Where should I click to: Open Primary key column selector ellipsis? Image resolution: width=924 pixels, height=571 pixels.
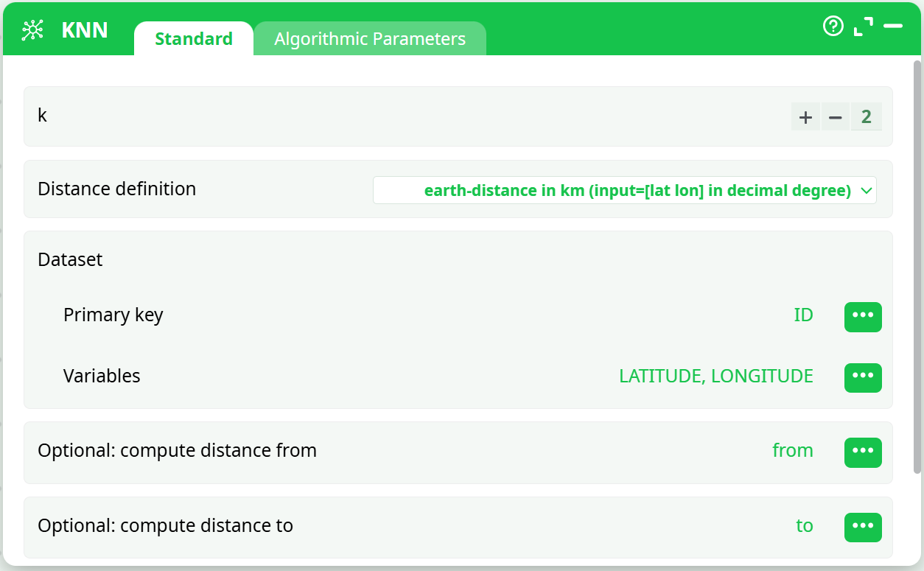(863, 317)
